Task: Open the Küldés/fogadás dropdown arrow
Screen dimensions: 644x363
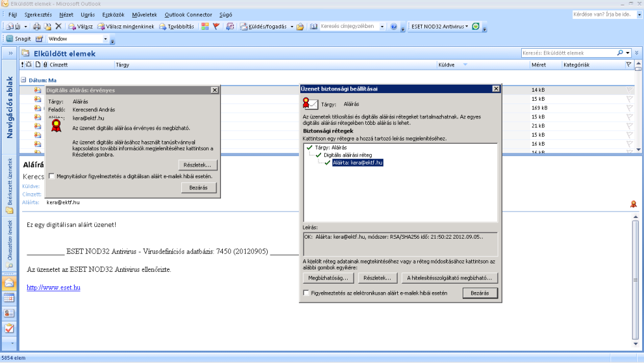Action: (x=292, y=27)
